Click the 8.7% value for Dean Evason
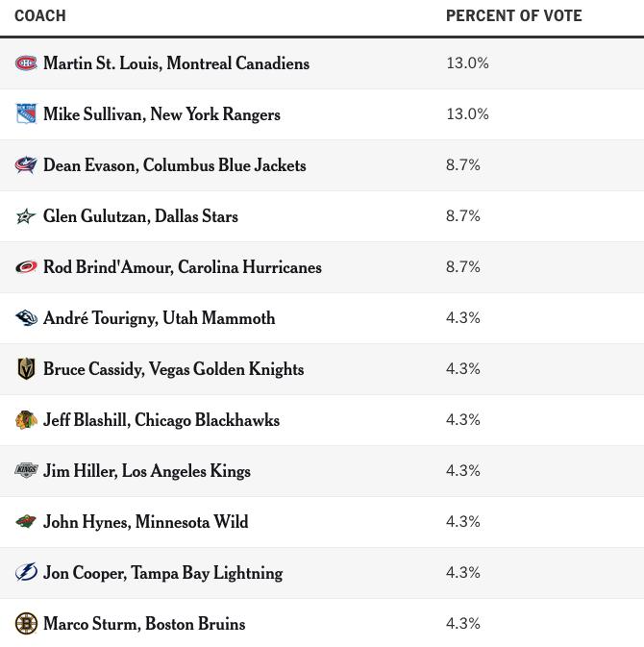The height and width of the screenshot is (647, 644). (463, 165)
